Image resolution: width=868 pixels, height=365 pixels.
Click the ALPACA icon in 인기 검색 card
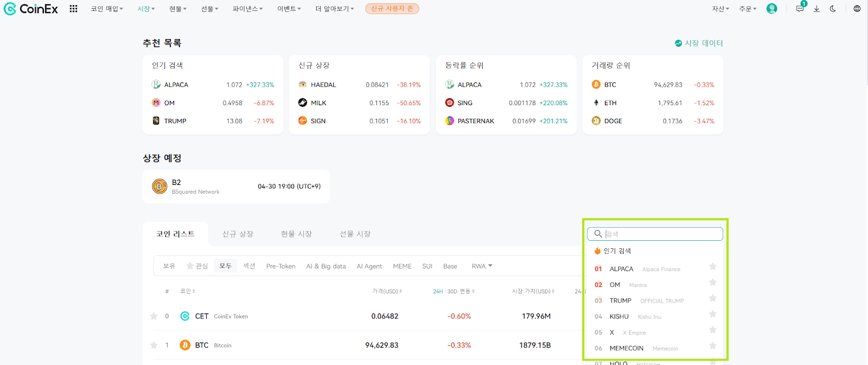(156, 85)
